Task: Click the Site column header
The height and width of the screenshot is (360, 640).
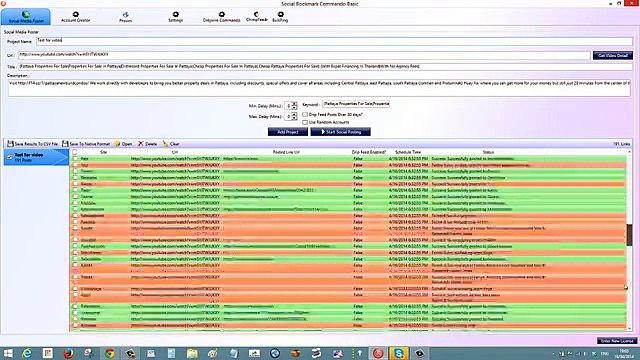Action: click(104, 152)
